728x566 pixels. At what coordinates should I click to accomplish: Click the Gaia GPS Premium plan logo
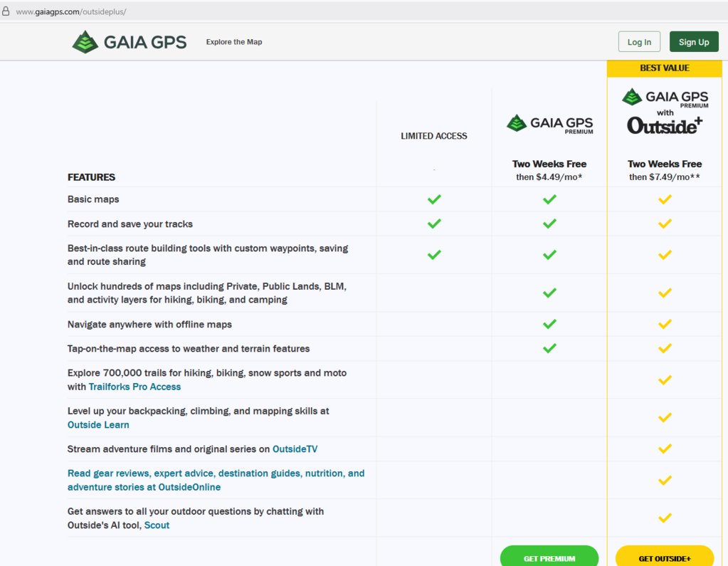(x=549, y=124)
